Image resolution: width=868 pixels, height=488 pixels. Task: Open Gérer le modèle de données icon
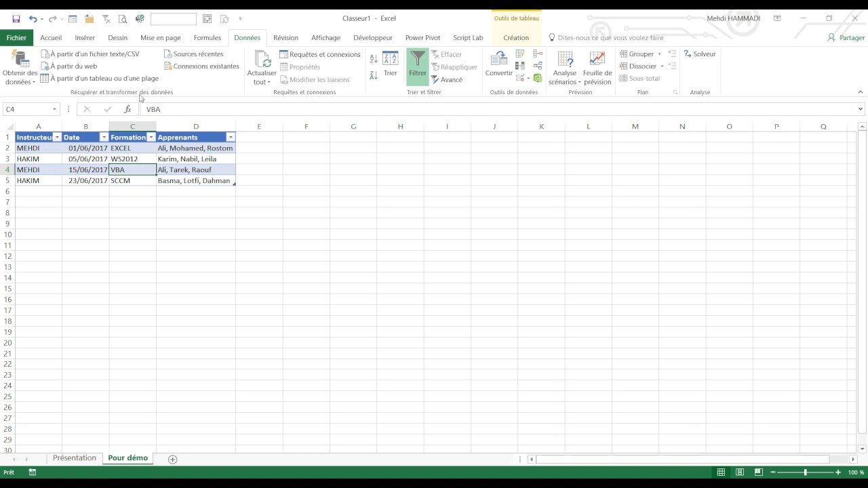click(x=538, y=79)
